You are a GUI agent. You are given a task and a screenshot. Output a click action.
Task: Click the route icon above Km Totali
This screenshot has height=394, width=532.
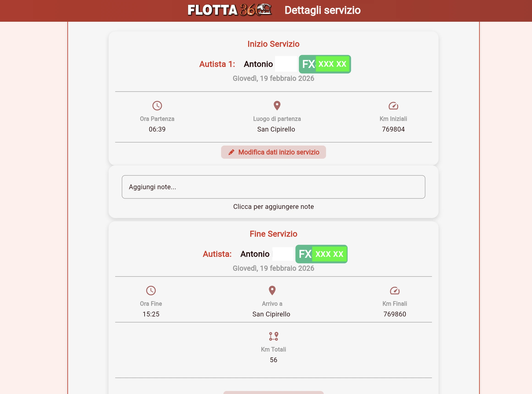273,336
